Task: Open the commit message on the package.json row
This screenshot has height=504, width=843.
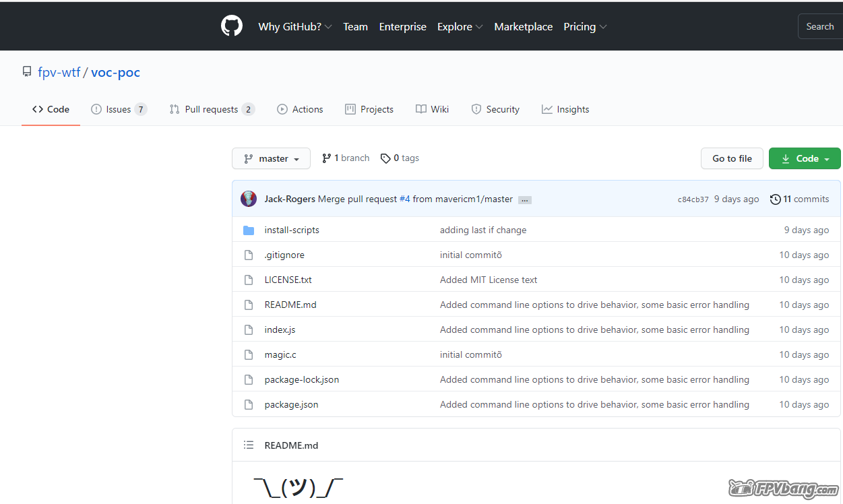Action: [x=594, y=405]
